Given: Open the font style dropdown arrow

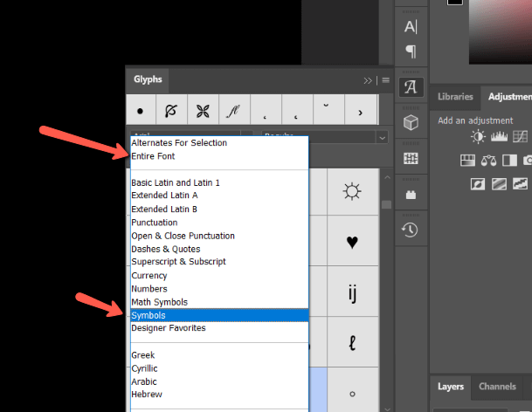Looking at the screenshot, I should tap(382, 137).
